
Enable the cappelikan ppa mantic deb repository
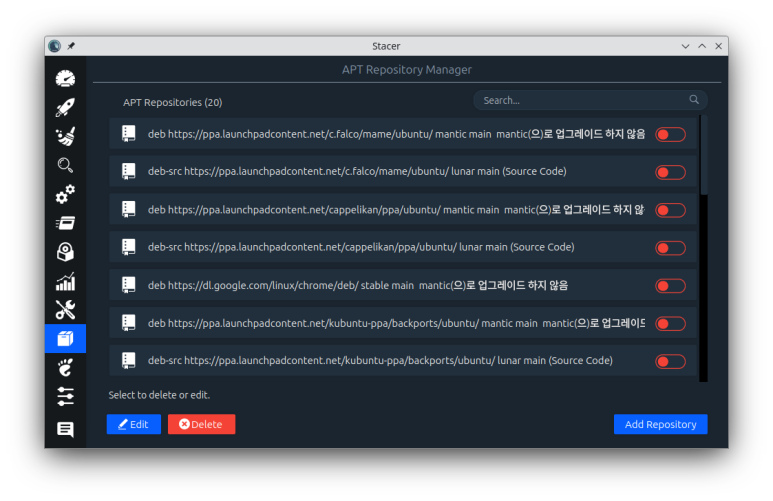[x=670, y=210]
